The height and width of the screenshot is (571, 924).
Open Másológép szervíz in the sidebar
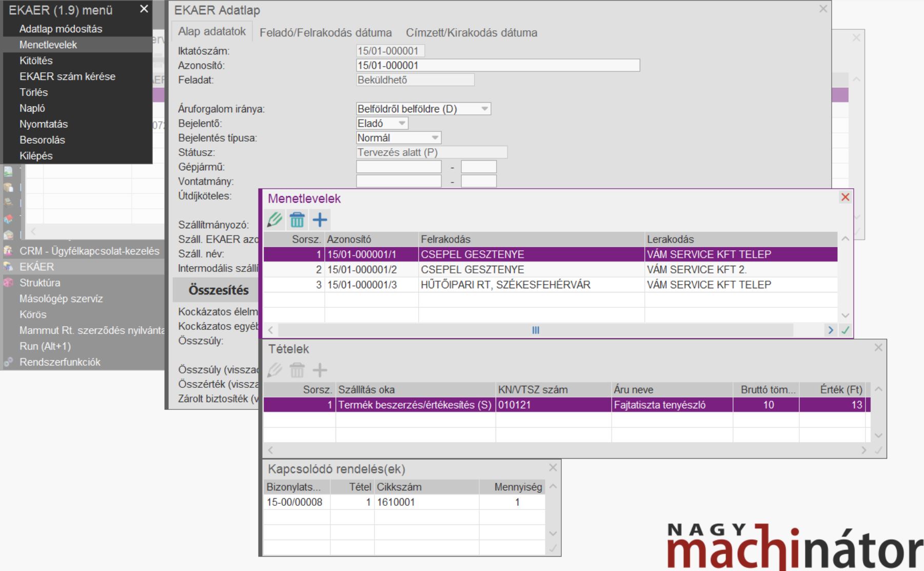pos(61,299)
